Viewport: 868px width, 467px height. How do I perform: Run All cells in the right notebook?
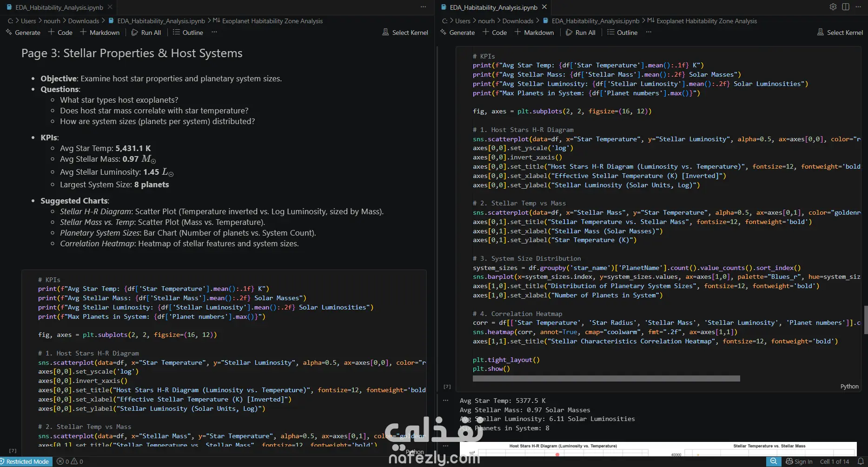coord(581,33)
